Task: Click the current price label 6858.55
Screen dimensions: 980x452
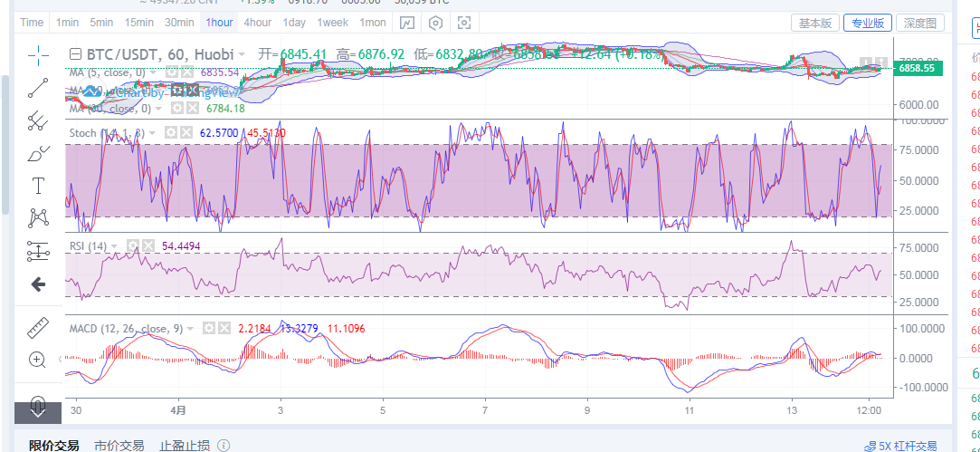Action: click(x=919, y=68)
